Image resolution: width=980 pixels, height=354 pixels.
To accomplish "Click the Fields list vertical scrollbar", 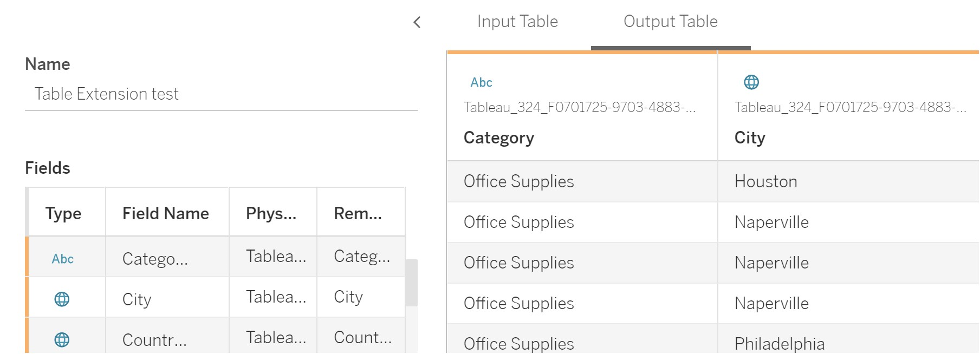I will click(412, 283).
